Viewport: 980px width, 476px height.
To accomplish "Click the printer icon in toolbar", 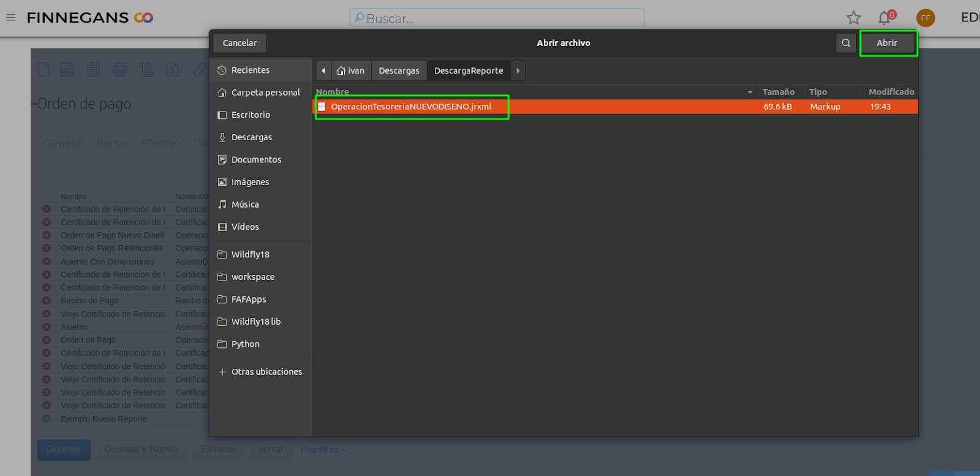I will pyautogui.click(x=120, y=70).
